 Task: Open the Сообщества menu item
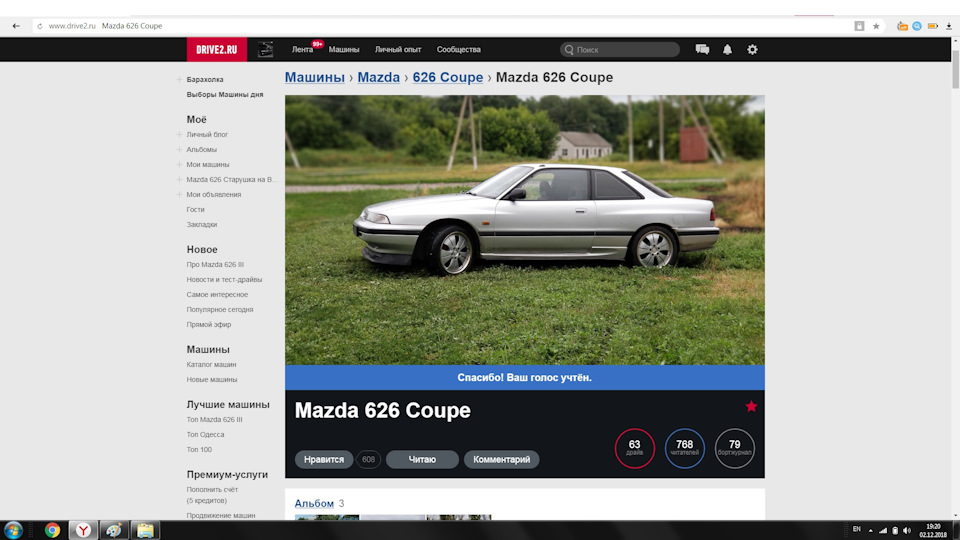(x=459, y=50)
